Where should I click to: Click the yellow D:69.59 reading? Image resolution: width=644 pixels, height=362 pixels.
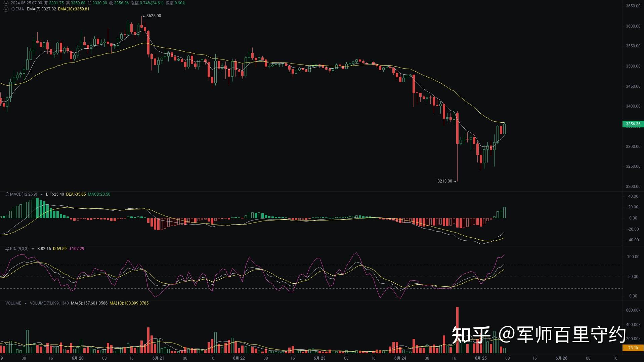(60, 249)
